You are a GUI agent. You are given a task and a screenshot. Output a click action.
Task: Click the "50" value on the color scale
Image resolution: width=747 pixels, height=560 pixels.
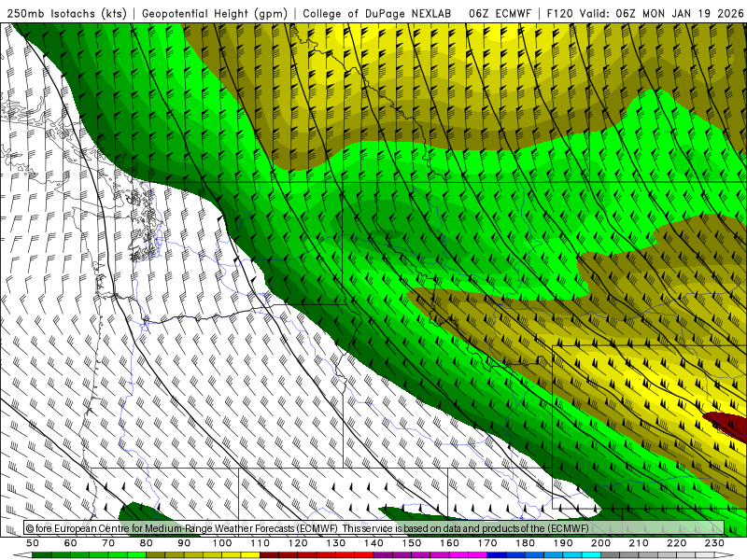pyautogui.click(x=33, y=543)
